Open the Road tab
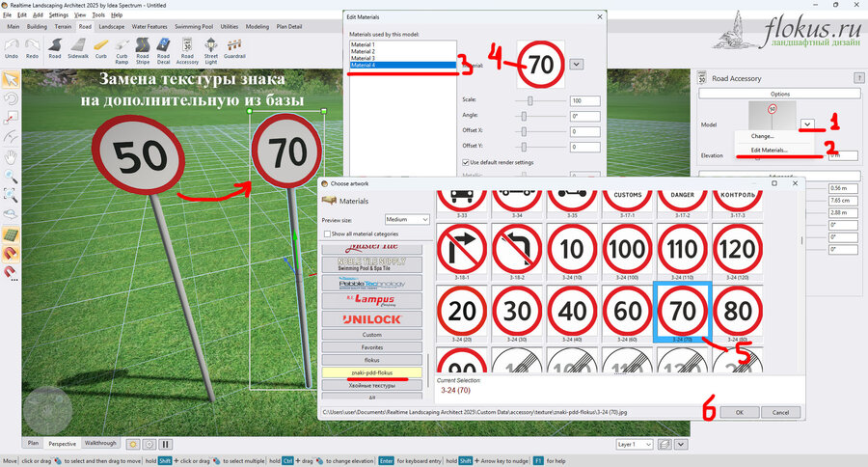The width and height of the screenshot is (868, 467). click(x=85, y=26)
